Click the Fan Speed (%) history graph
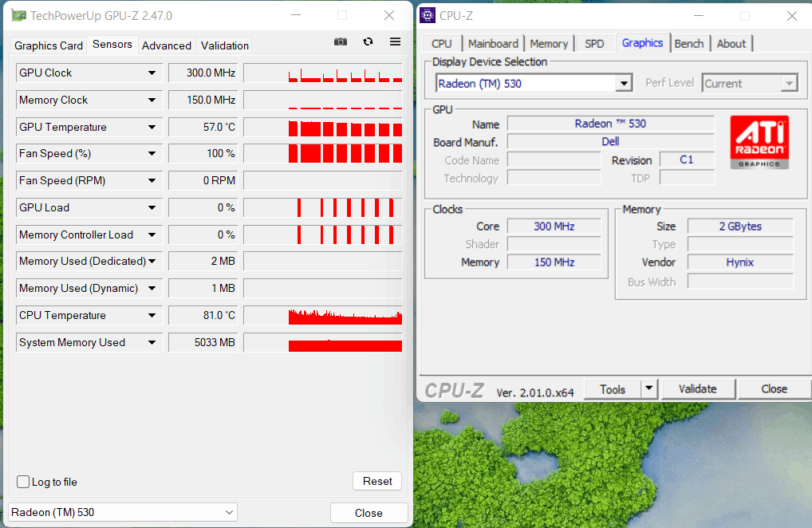Image resolution: width=812 pixels, height=528 pixels. [x=323, y=154]
